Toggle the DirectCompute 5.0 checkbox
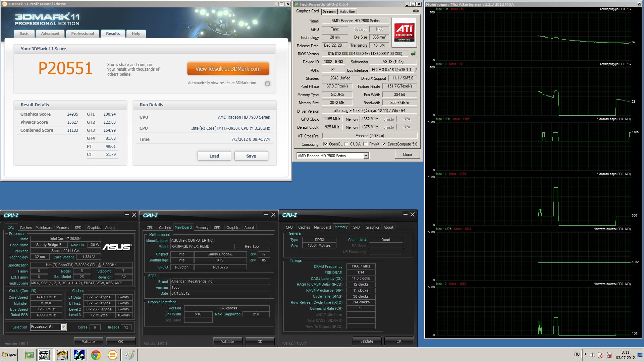 click(x=384, y=144)
